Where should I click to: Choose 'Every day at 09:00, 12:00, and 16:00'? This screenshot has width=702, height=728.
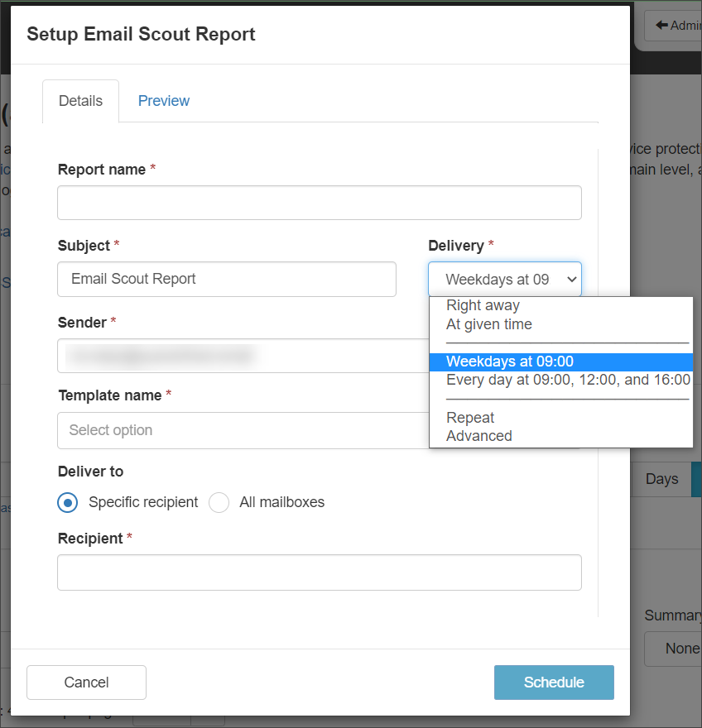[x=567, y=380]
